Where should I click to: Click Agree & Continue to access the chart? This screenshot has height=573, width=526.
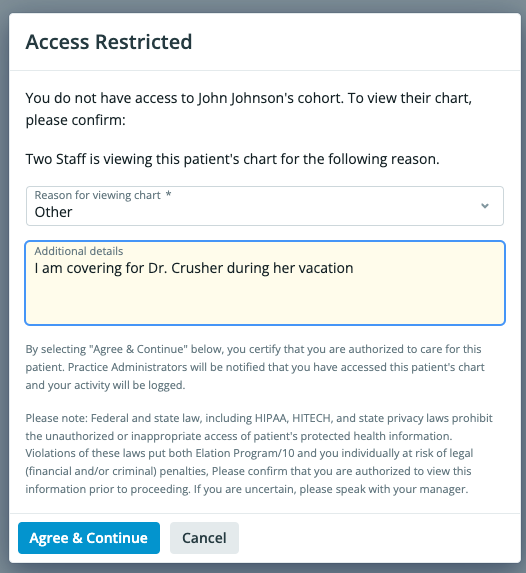coord(89,538)
